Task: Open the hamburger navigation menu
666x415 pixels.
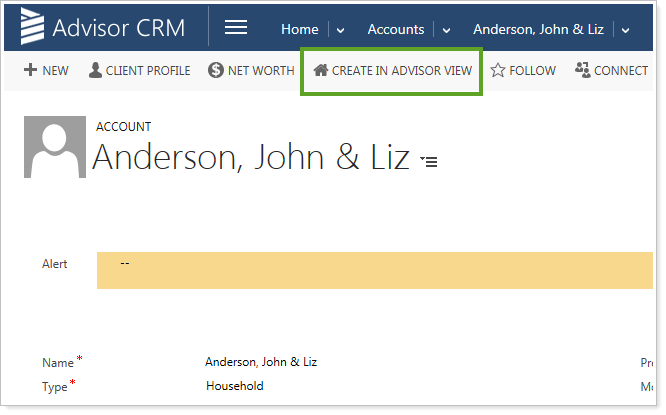Action: coord(236,27)
